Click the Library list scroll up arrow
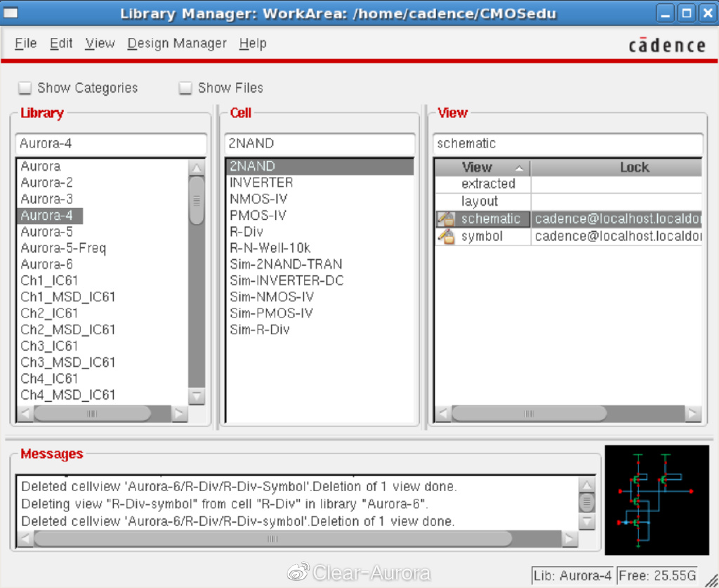Screen dimensions: 719x588 click(x=197, y=168)
